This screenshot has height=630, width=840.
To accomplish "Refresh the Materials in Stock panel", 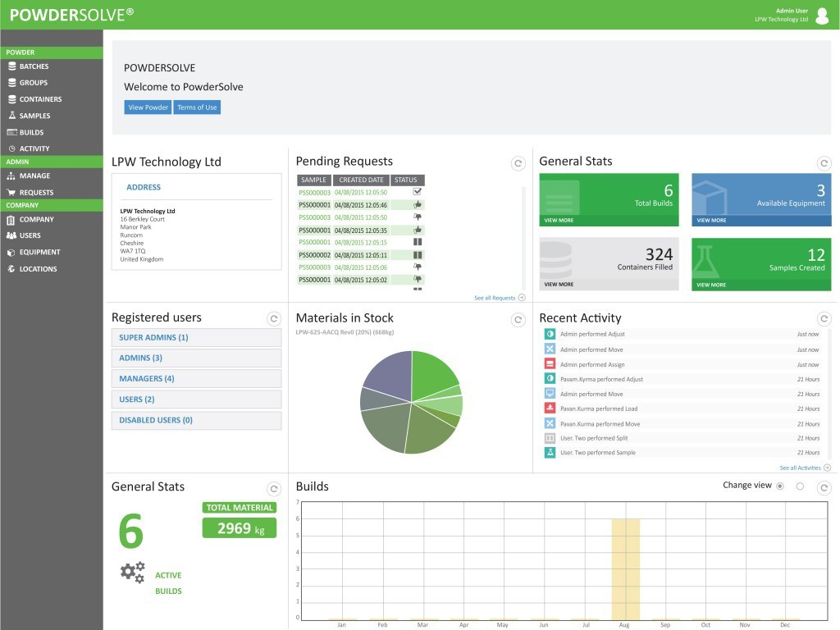I will 518,320.
